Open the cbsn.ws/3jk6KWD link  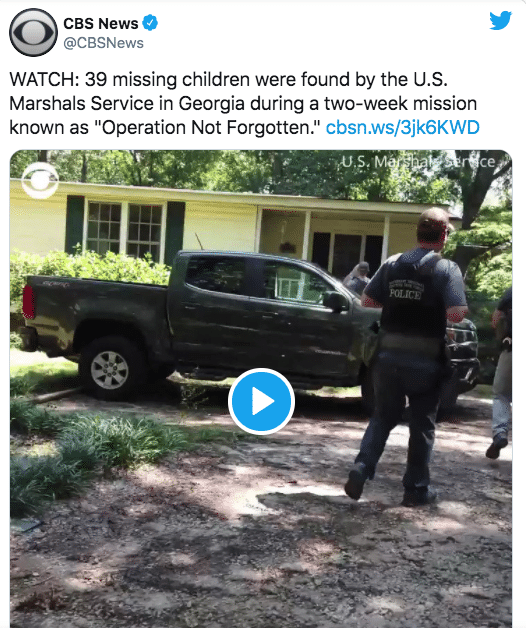[x=403, y=127]
